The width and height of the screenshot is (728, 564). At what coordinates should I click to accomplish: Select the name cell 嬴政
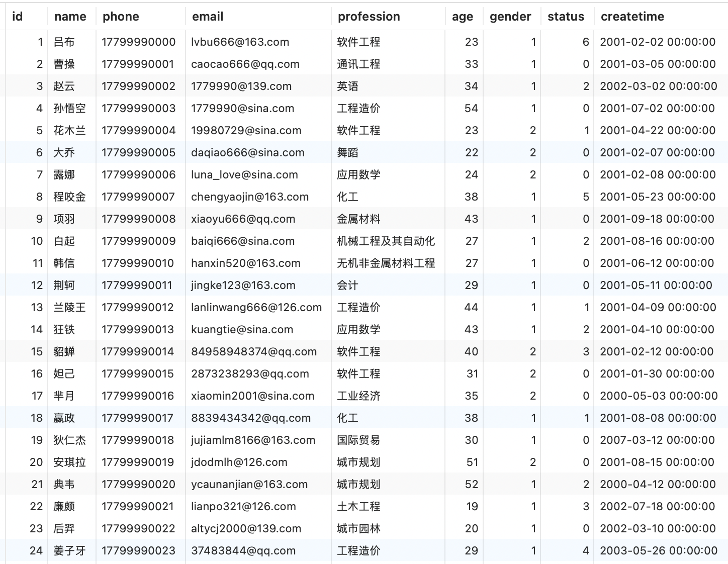click(x=64, y=418)
